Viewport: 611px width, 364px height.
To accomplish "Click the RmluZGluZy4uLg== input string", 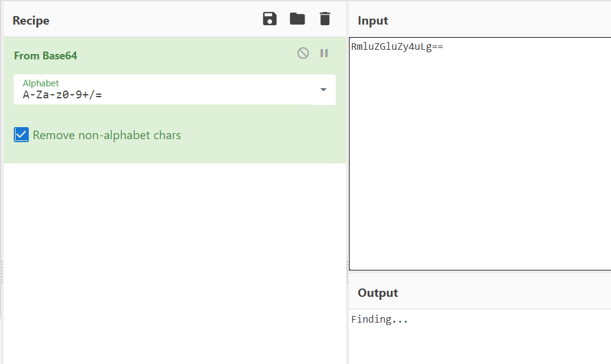I will click(x=397, y=47).
